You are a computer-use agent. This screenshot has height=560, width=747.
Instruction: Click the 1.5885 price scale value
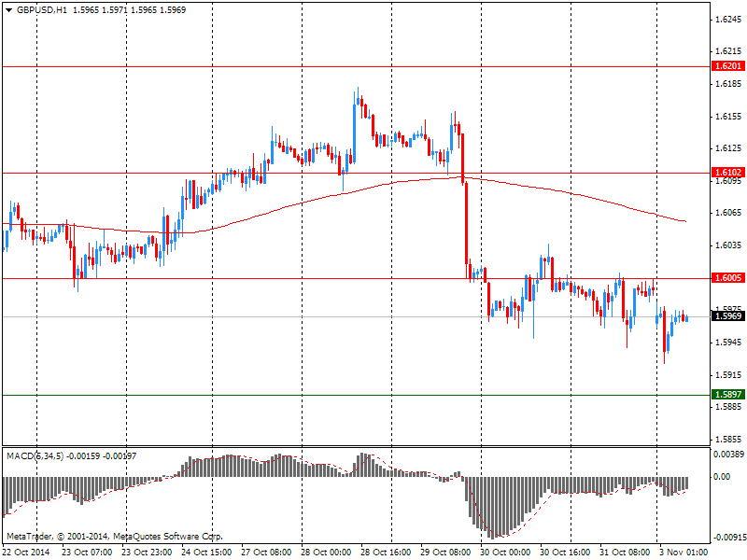pyautogui.click(x=728, y=406)
